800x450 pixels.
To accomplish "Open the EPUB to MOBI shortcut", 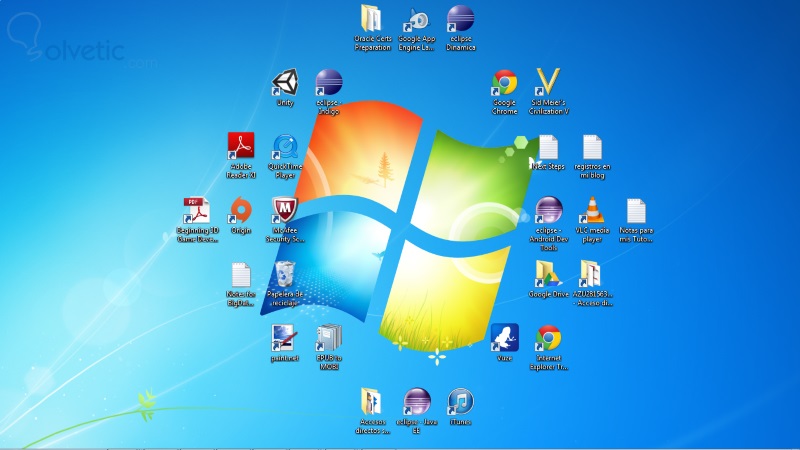I will pos(329,347).
